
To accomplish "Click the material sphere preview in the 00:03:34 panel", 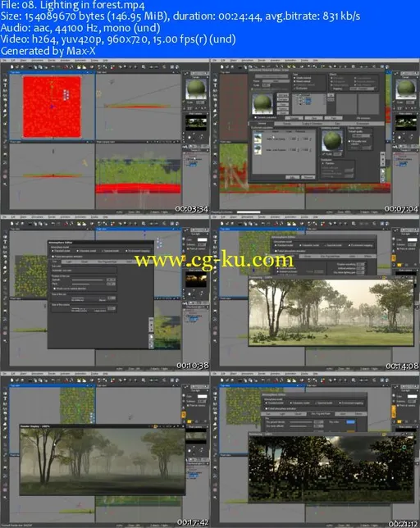I will pos(196,89).
